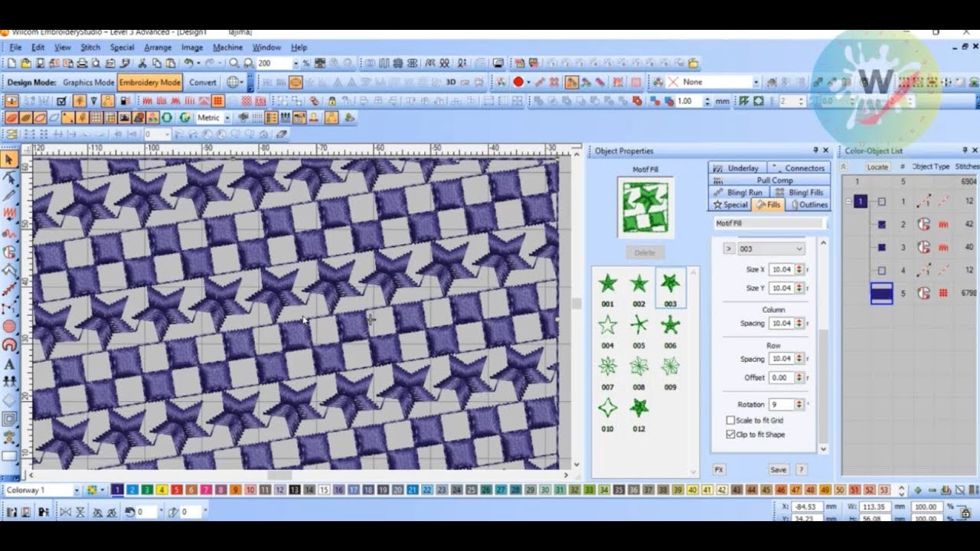Switch to Graphics Mode
This screenshot has width=980, height=551.
tap(88, 83)
